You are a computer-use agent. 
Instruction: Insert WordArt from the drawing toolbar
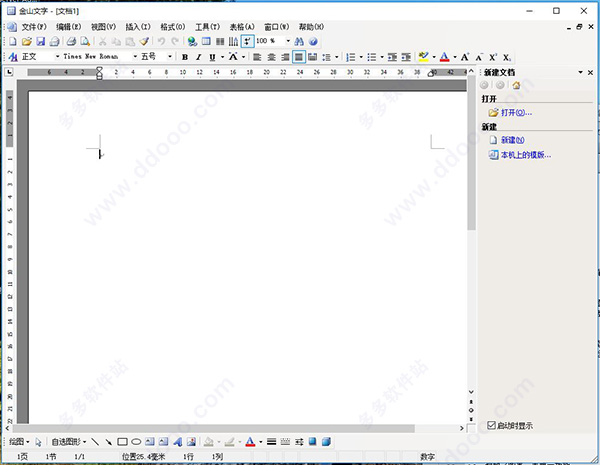[x=178, y=442]
